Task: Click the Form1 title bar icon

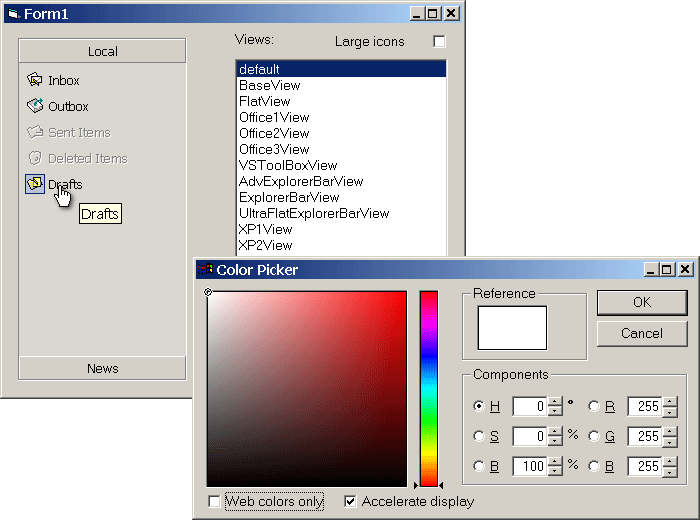Action: click(x=13, y=14)
